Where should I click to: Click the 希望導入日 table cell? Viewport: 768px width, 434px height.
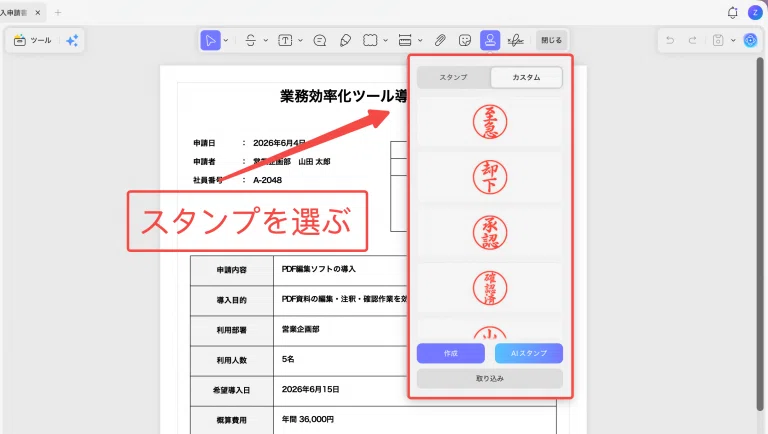[x=232, y=390]
